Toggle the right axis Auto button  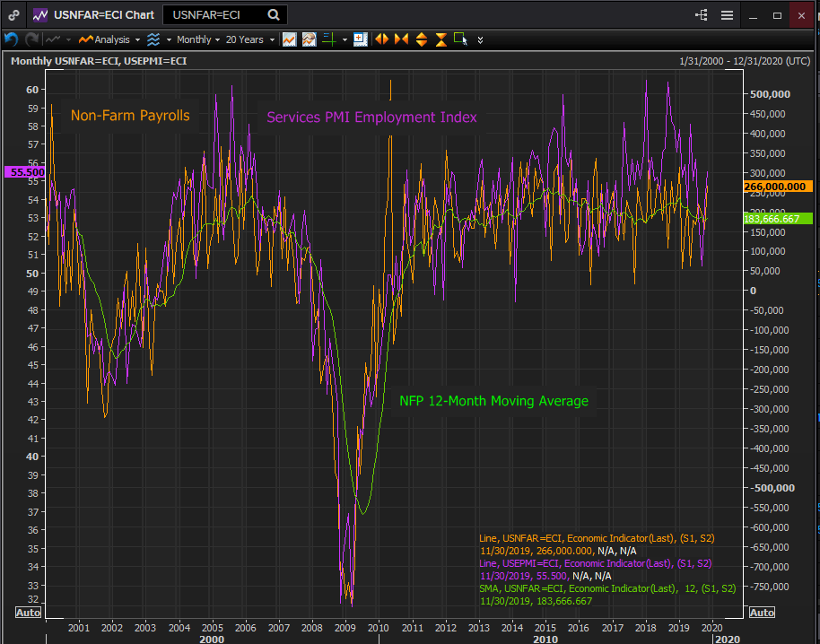tap(761, 612)
